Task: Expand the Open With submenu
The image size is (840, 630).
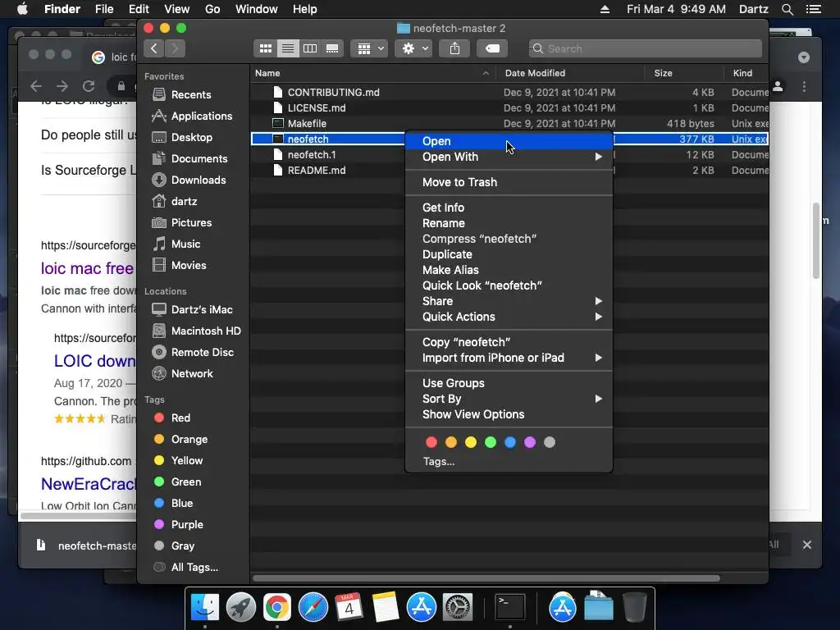Action: [509, 157]
